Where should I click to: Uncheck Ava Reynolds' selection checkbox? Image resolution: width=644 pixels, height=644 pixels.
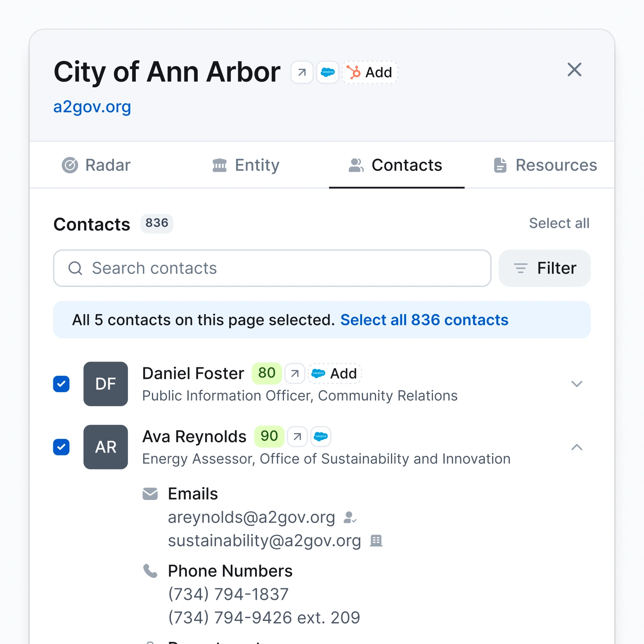tap(61, 447)
